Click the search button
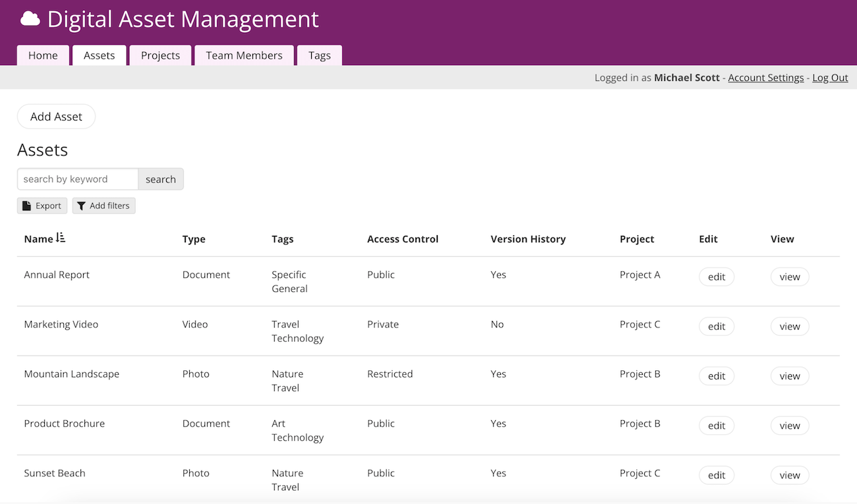This screenshot has height=504, width=857. click(x=161, y=179)
